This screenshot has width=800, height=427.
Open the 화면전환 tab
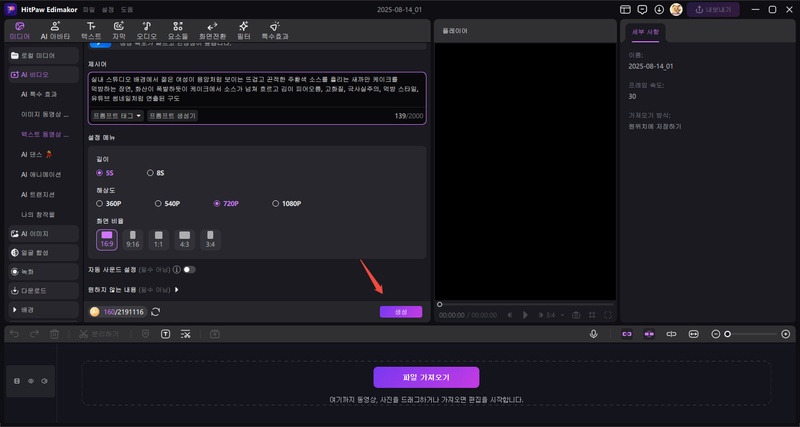point(212,31)
